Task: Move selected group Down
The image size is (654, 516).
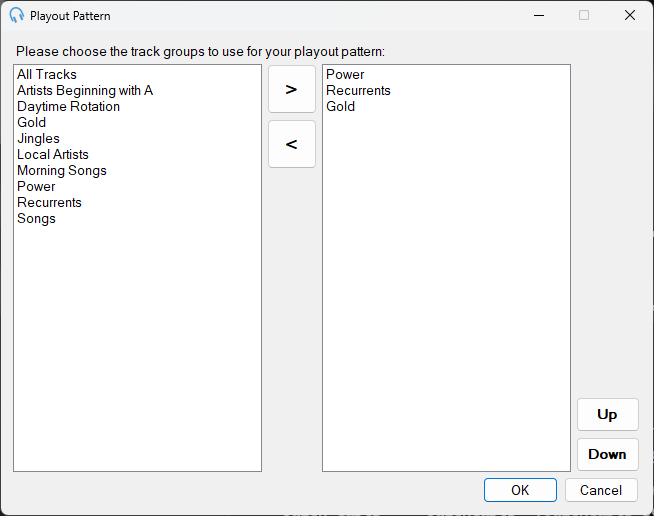Action: [x=607, y=454]
